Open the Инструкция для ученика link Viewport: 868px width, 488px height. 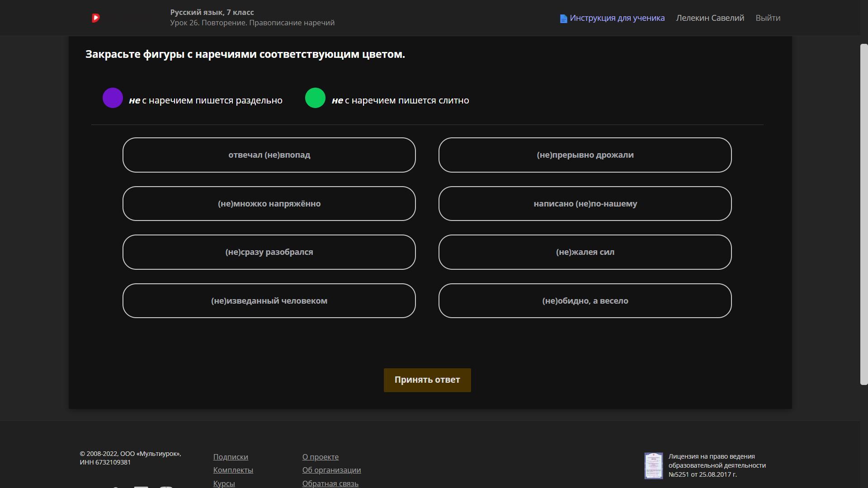click(x=617, y=18)
